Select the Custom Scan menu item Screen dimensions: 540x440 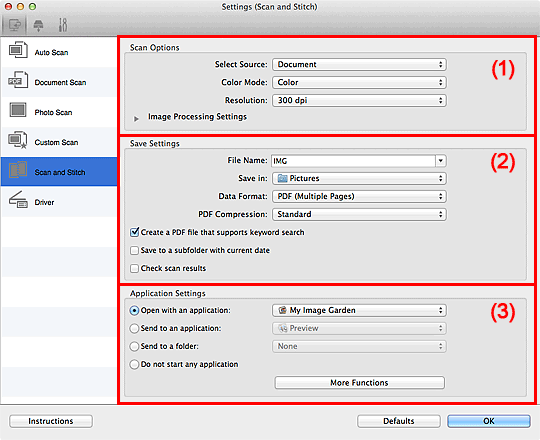tap(59, 142)
